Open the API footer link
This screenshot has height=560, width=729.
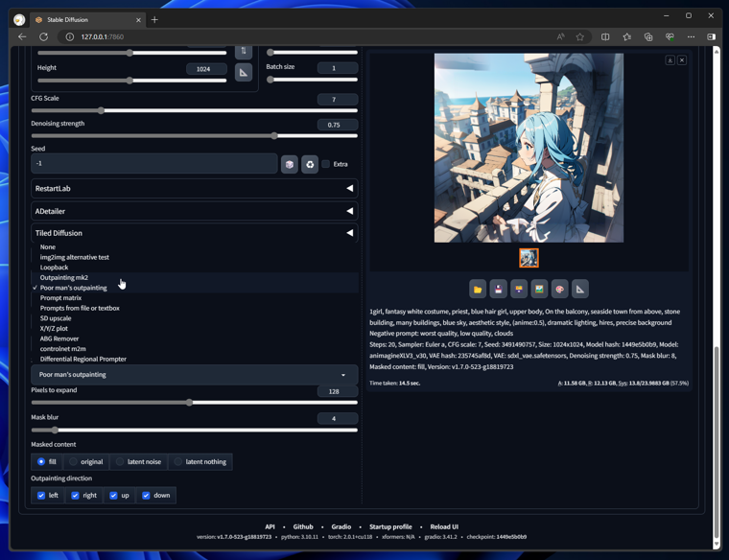(x=270, y=526)
